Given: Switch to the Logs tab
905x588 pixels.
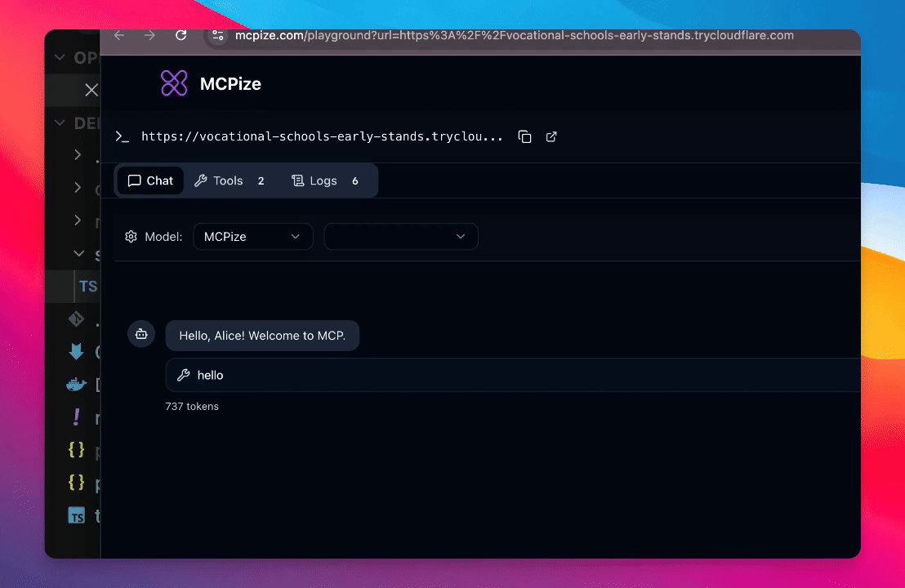Looking at the screenshot, I should [x=325, y=180].
